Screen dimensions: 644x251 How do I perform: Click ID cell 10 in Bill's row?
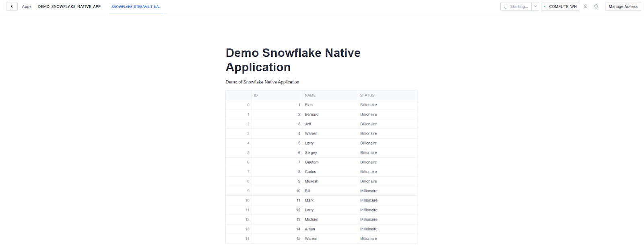pyautogui.click(x=277, y=191)
